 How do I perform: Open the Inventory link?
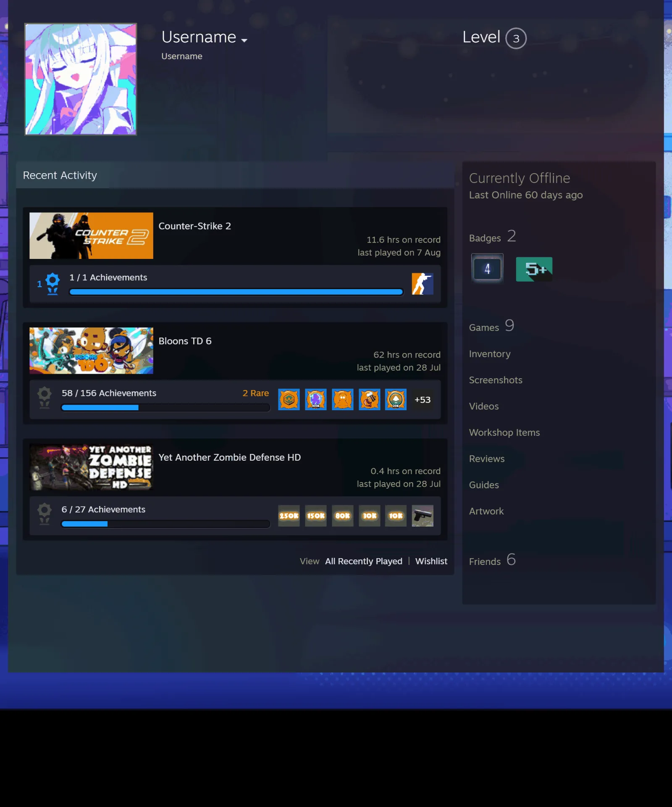[x=490, y=354]
